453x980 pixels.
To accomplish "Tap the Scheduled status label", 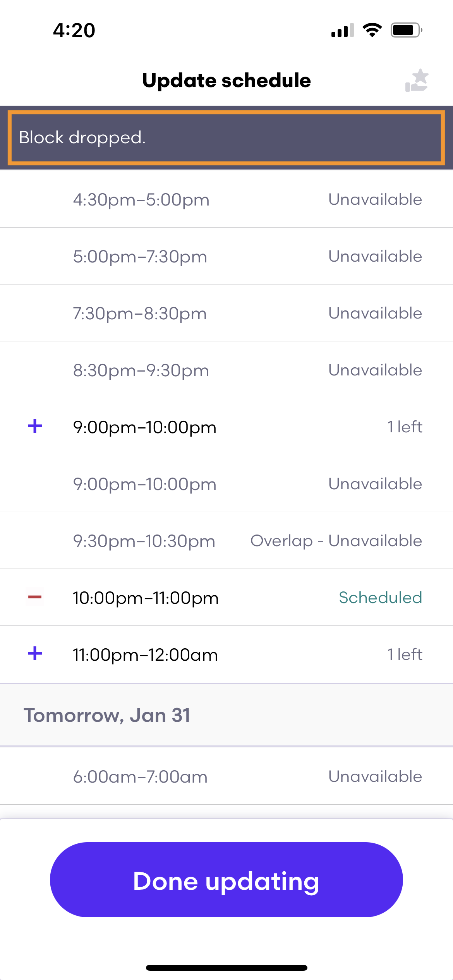I will click(x=380, y=598).
